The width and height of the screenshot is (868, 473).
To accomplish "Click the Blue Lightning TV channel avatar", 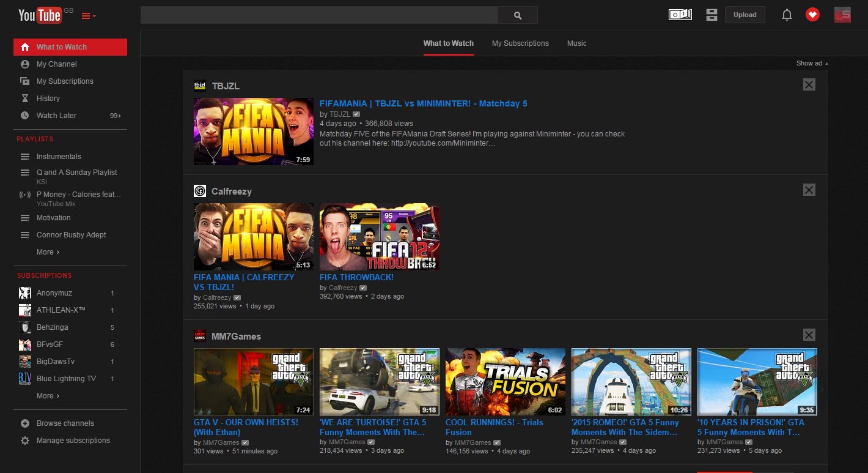I will point(25,379).
